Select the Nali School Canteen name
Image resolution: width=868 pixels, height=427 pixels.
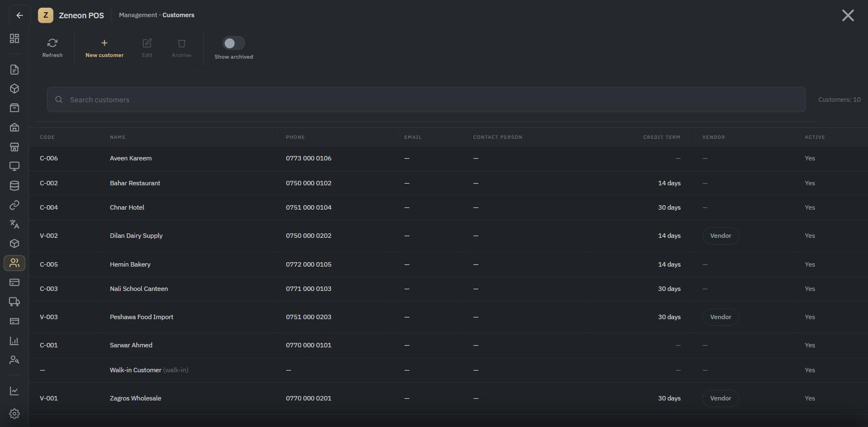[x=139, y=289]
